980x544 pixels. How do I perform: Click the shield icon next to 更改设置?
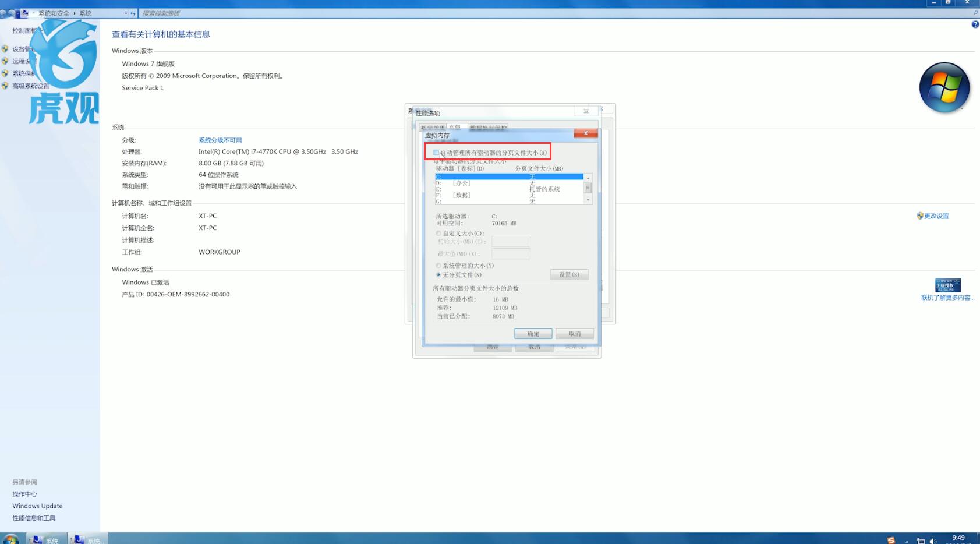(920, 216)
